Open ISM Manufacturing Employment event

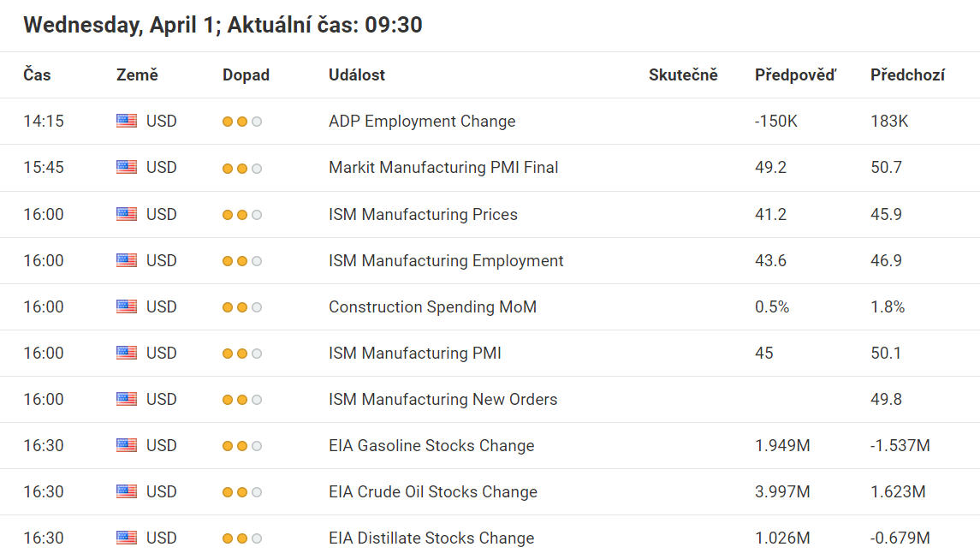point(446,260)
